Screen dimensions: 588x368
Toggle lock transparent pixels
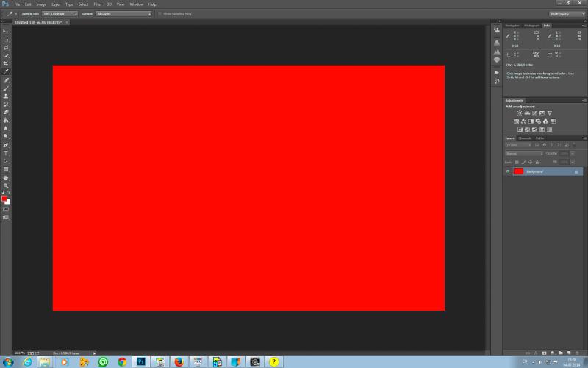517,162
